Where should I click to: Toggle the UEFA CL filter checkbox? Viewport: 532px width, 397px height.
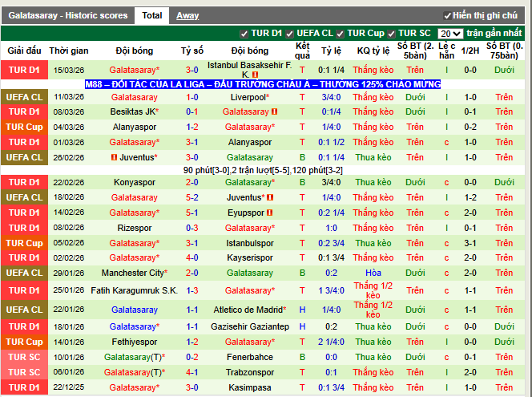(x=290, y=34)
